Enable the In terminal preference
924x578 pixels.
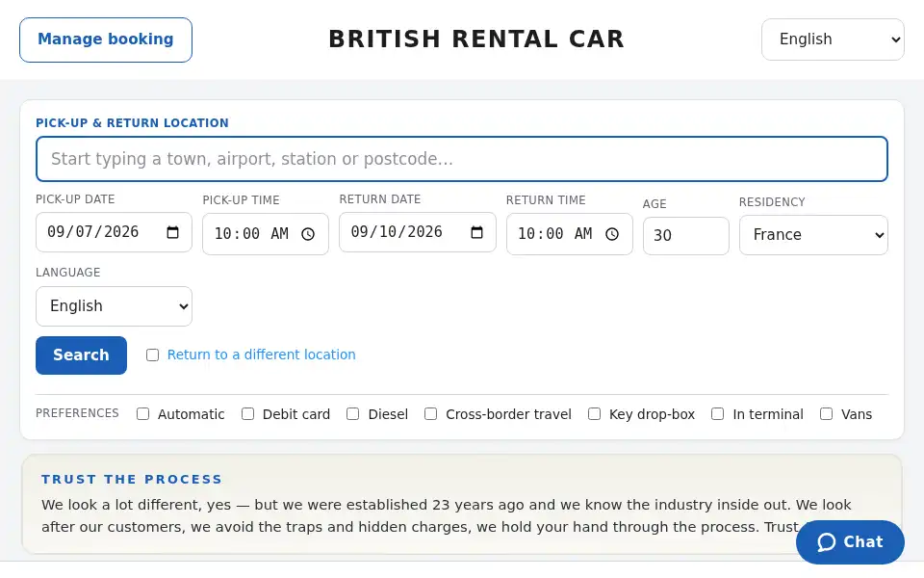tap(717, 414)
